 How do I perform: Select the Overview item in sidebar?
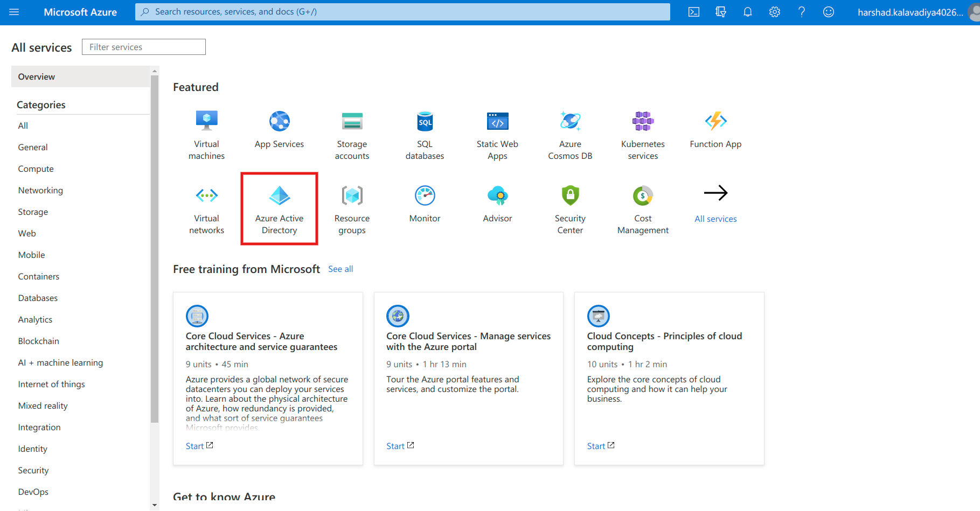click(x=80, y=76)
